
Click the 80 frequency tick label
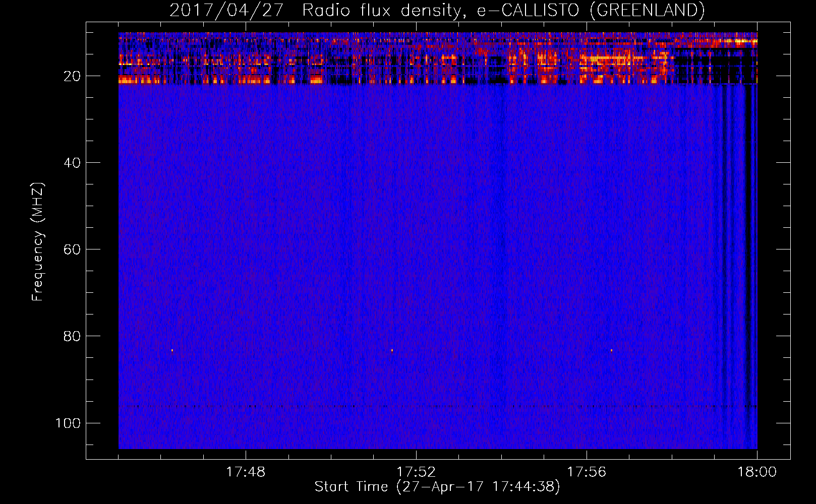[72, 336]
